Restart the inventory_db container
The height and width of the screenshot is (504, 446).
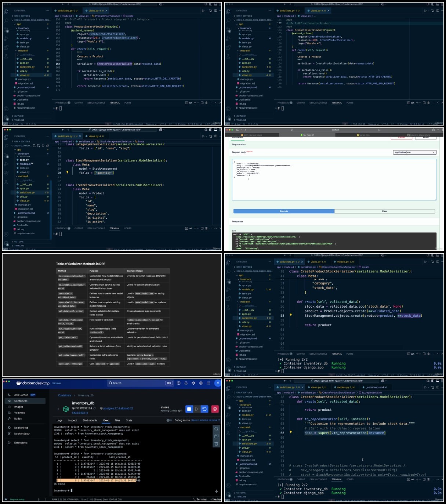pos(204,409)
